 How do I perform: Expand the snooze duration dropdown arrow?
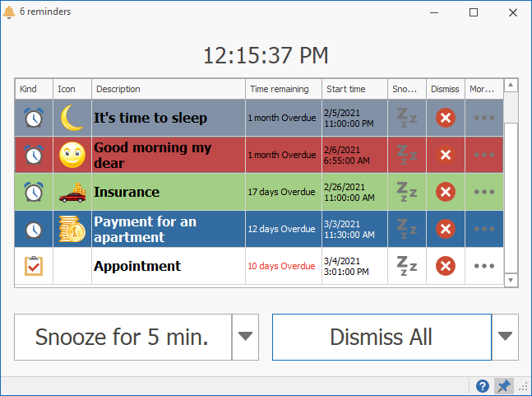[245, 337]
